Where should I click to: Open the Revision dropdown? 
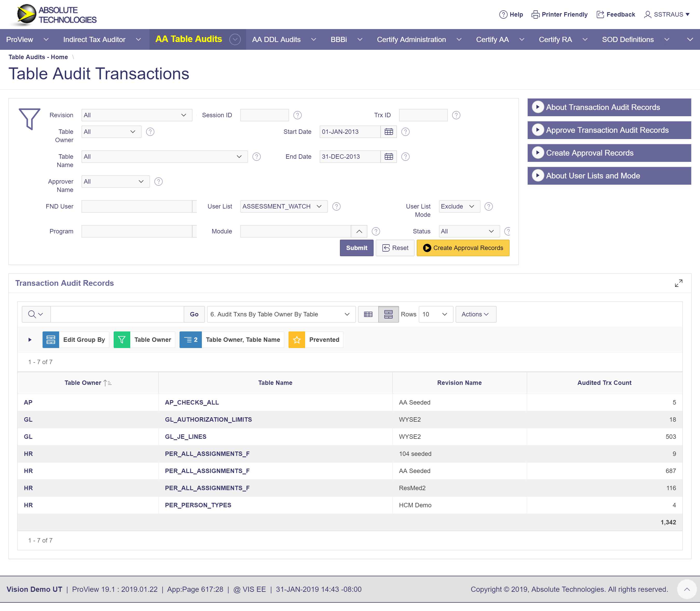(x=136, y=115)
